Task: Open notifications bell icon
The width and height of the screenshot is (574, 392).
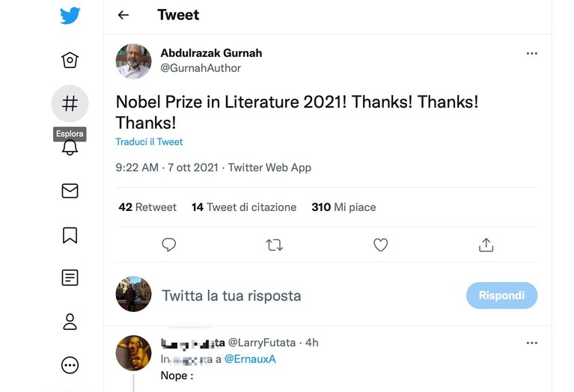Action: point(70,147)
